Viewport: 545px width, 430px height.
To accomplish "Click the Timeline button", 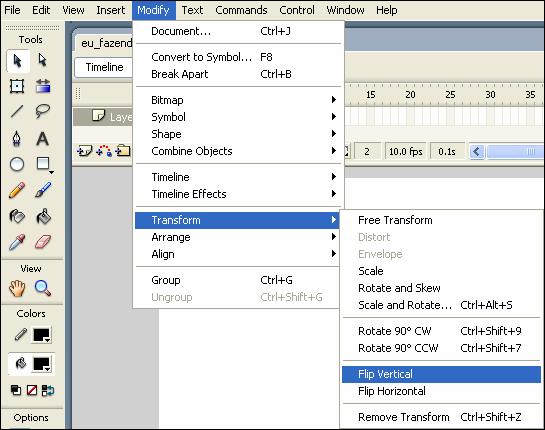I will pyautogui.click(x=104, y=67).
